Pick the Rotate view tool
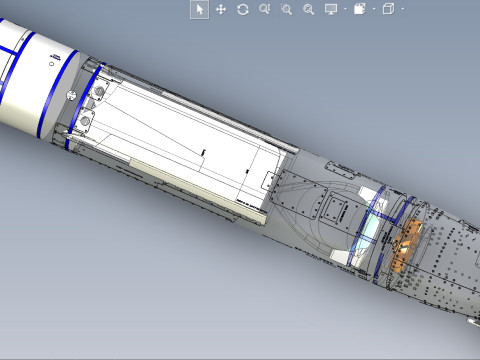480x360 pixels. click(x=243, y=9)
